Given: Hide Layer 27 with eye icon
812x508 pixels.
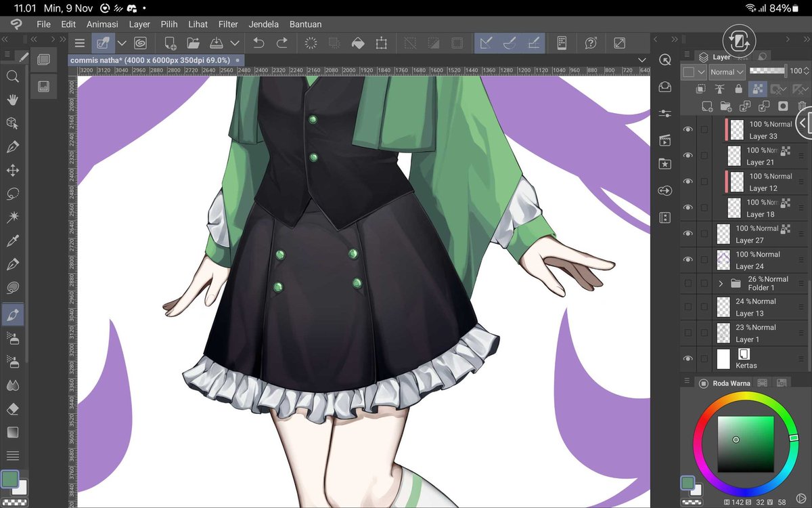Looking at the screenshot, I should pos(688,234).
